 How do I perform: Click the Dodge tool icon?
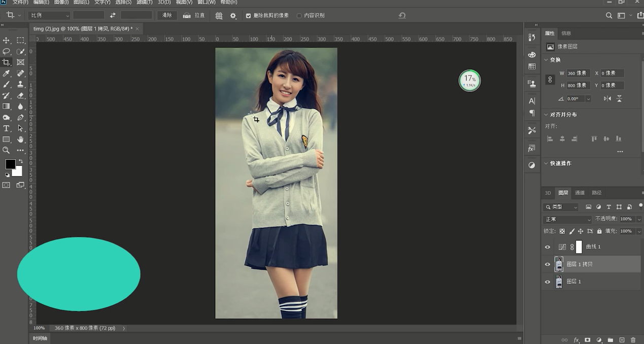tap(6, 118)
